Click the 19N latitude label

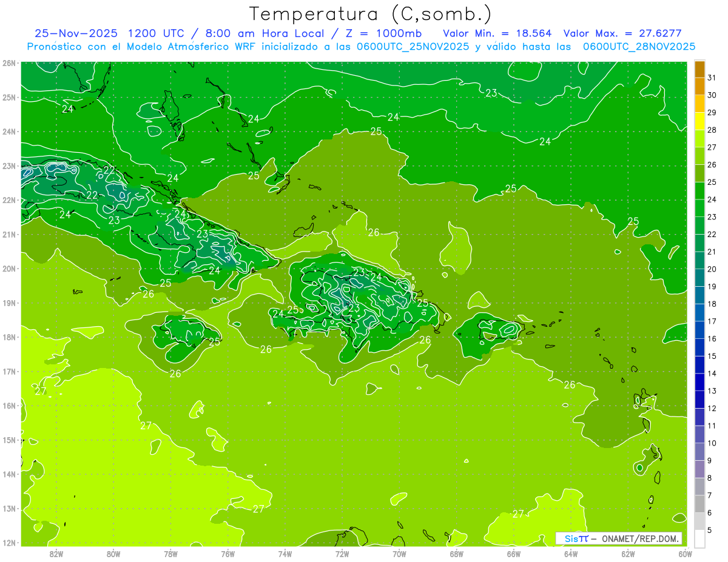(x=9, y=303)
